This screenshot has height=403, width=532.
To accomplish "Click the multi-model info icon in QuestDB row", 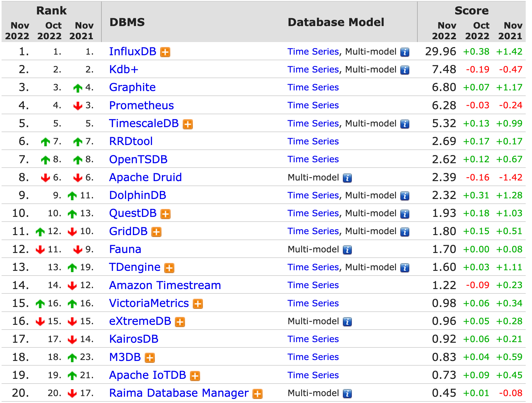I will click(405, 214).
